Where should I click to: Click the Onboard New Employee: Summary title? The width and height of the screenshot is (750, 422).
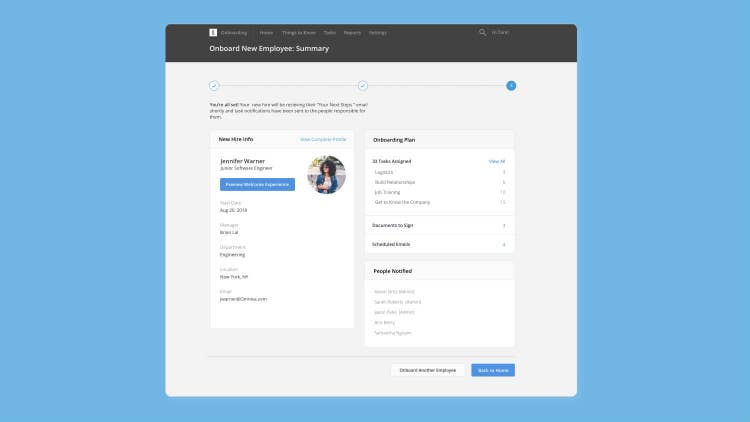coord(269,48)
